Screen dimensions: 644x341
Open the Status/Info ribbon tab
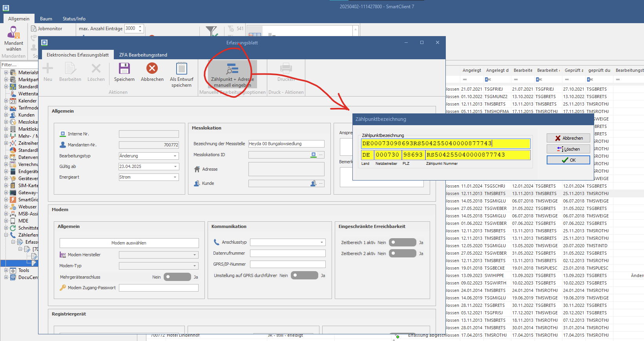click(74, 19)
